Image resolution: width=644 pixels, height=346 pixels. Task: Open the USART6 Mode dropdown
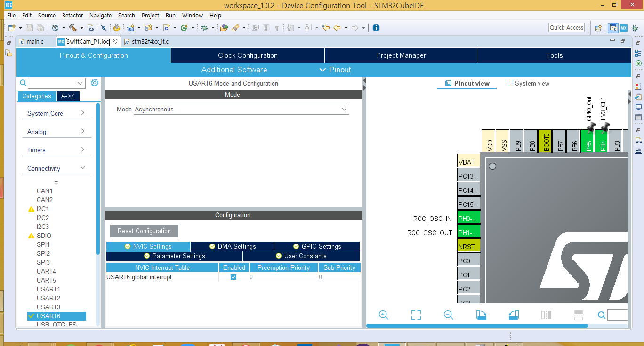pos(344,109)
